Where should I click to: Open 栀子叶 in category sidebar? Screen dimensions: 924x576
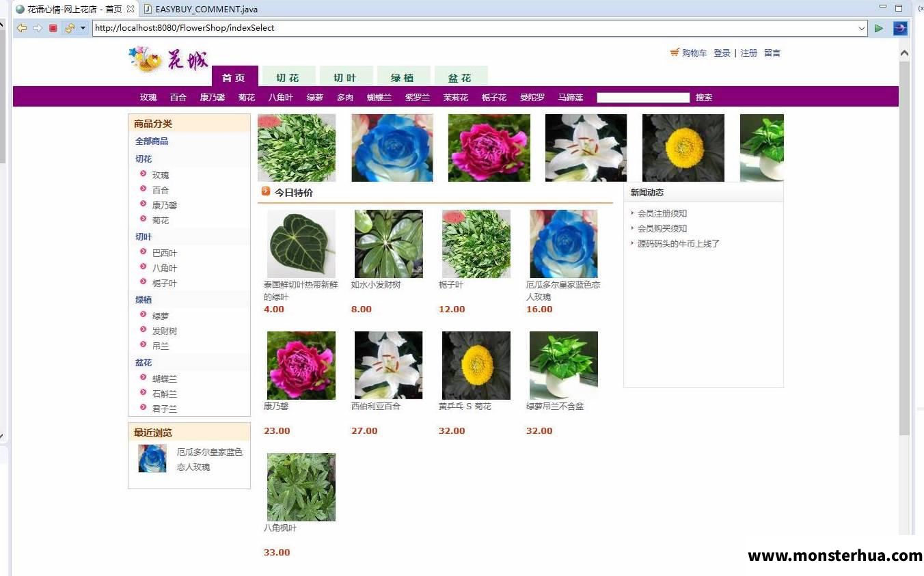coord(165,283)
